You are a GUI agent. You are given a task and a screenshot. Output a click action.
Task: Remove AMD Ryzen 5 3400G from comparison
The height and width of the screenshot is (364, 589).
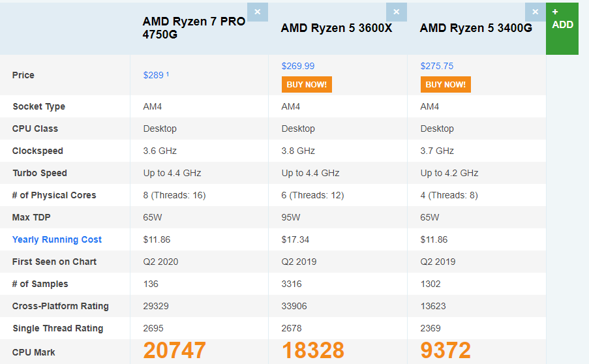click(536, 12)
